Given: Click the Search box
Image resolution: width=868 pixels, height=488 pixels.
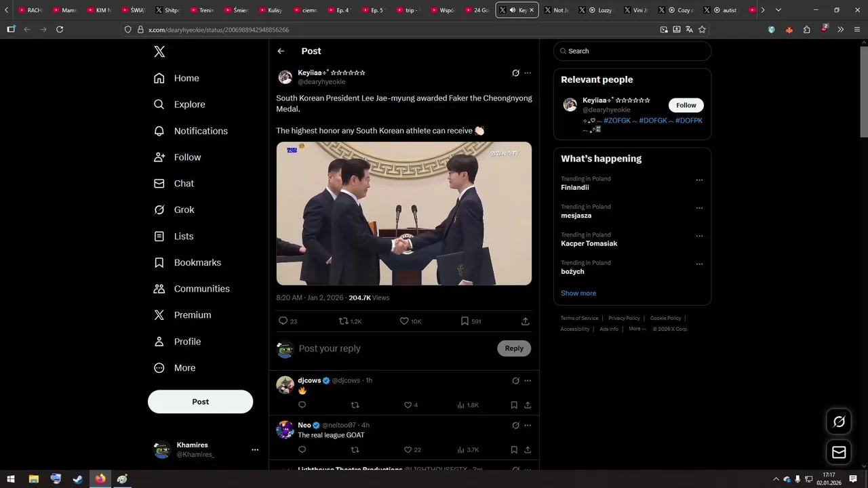Looking at the screenshot, I should [x=632, y=51].
